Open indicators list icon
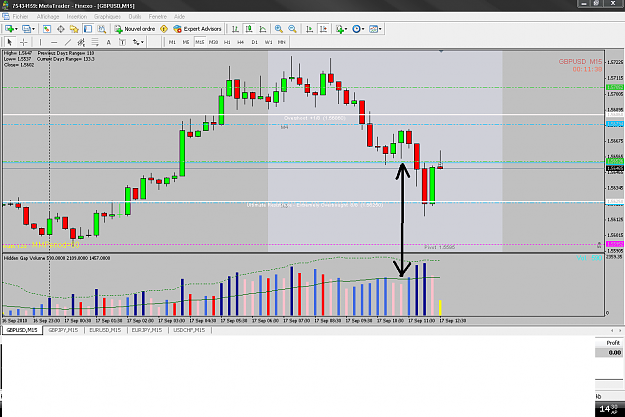This screenshot has height=417, width=625. 339,29
